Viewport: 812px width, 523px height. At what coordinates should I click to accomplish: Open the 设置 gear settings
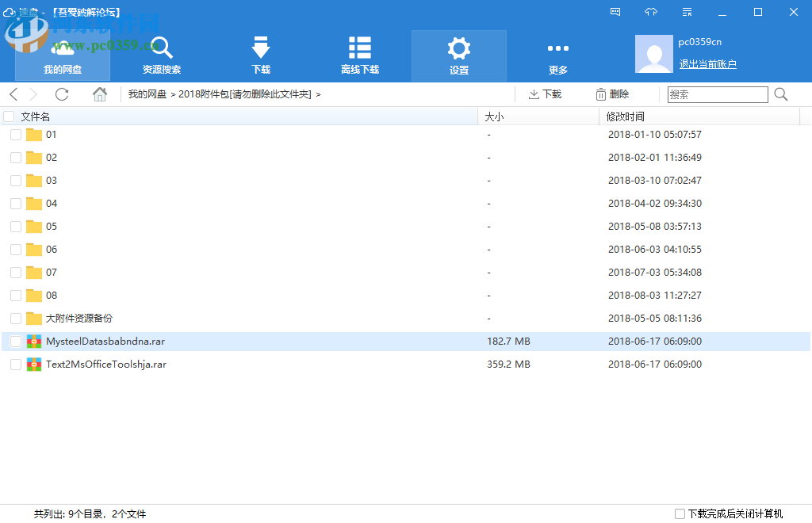pyautogui.click(x=459, y=55)
